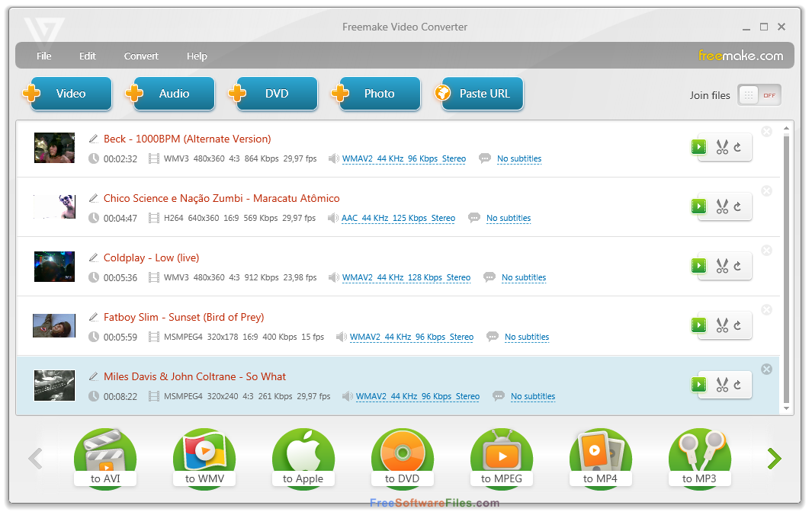
Task: Open No subtitles dropdown for Fatboy Slim
Action: pyautogui.click(x=527, y=337)
